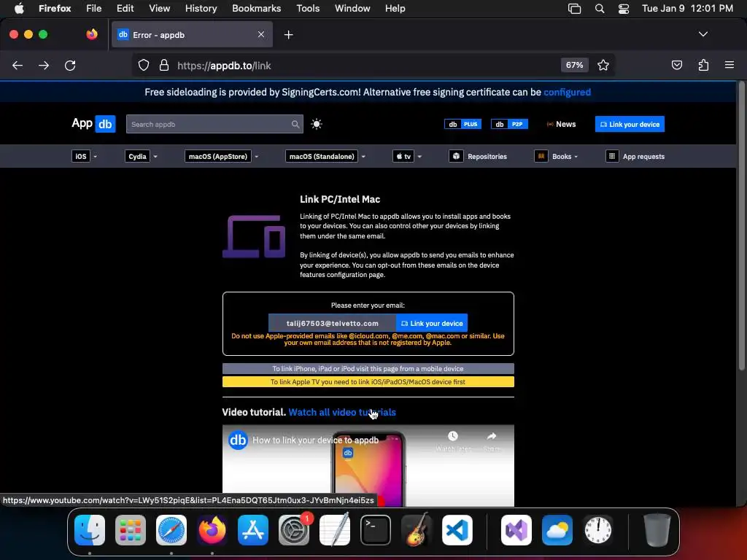The width and height of the screenshot is (747, 560).
Task: Open the configured certificate link
Action: point(567,93)
